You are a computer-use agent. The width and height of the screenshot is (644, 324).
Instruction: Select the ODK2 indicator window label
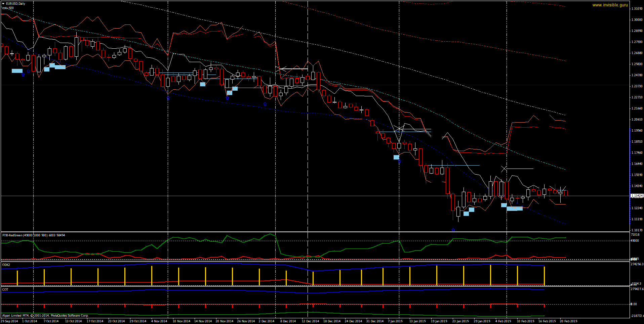6,265
